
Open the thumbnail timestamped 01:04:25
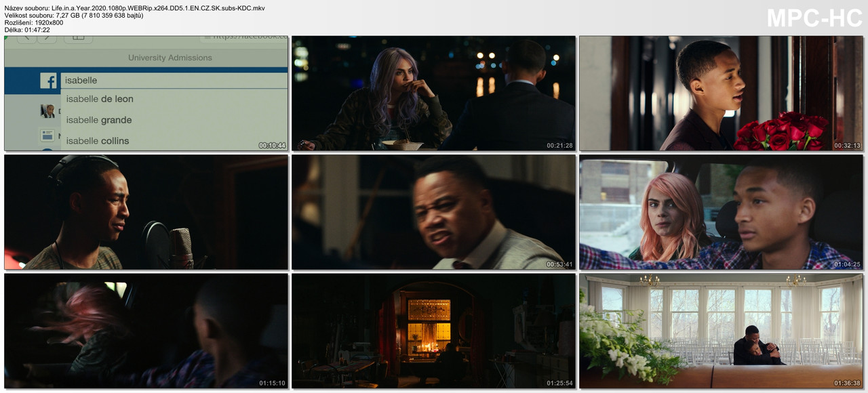[721, 212]
